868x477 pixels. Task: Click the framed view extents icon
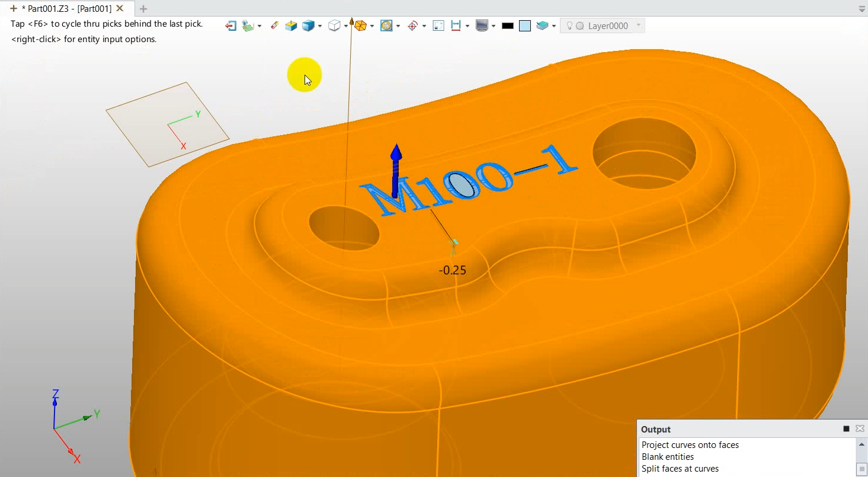[x=438, y=26]
